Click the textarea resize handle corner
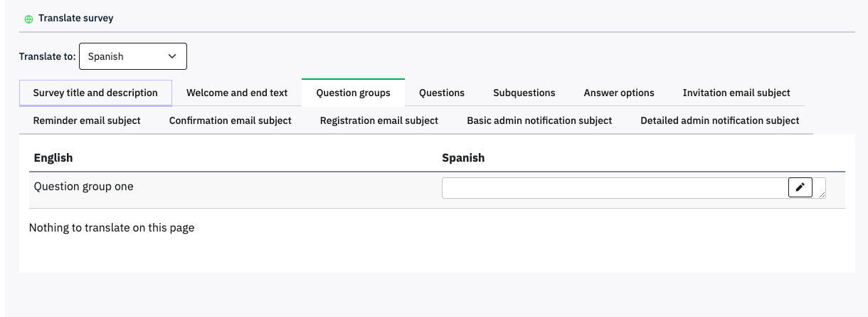The height and width of the screenshot is (317, 868). 822,194
